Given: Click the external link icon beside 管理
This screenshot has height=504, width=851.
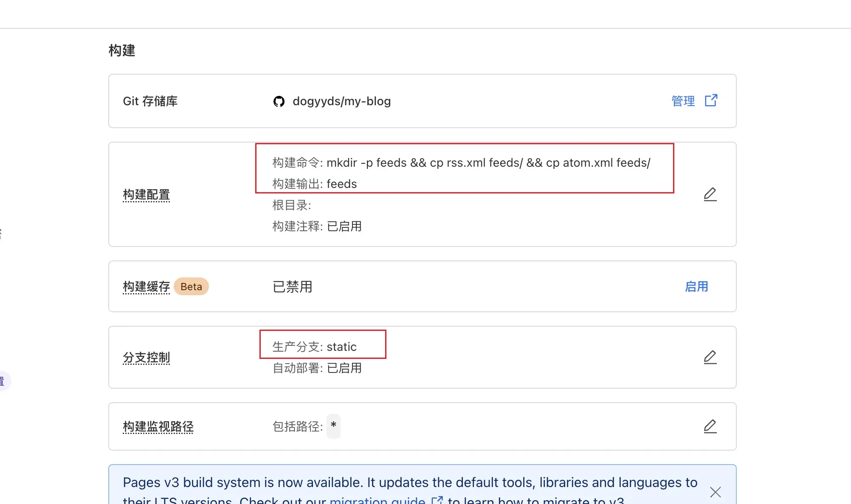Looking at the screenshot, I should pos(711,101).
